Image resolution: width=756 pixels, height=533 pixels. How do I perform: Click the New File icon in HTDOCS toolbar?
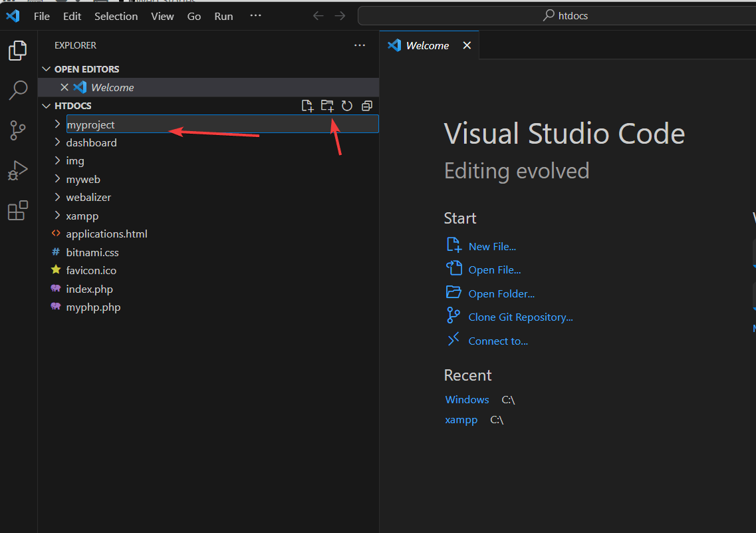pyautogui.click(x=307, y=105)
